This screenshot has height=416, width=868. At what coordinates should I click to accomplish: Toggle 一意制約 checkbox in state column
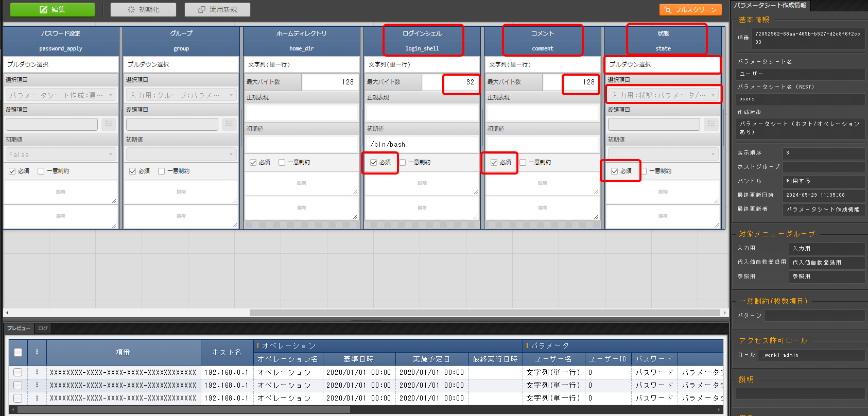643,171
